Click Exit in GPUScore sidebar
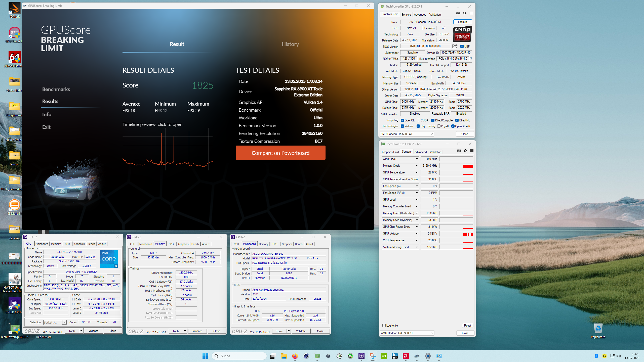Viewport: 644px width, 362px height. [46, 127]
